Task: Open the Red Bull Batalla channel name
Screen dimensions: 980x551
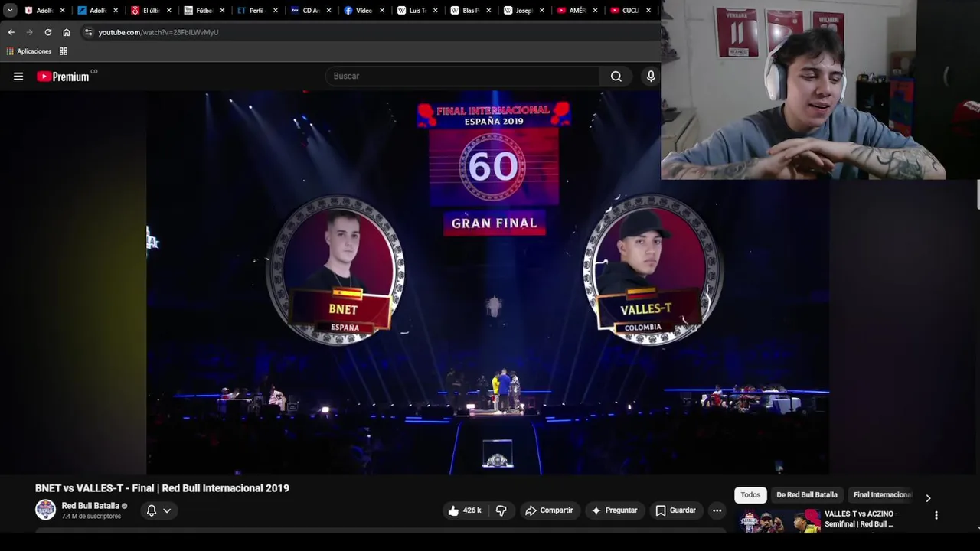Action: click(x=90, y=506)
